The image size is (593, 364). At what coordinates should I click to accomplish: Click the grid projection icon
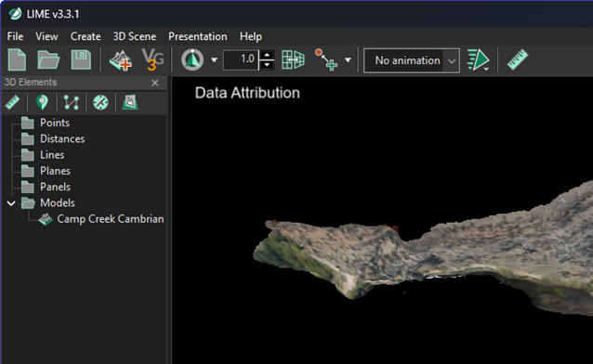click(x=293, y=59)
